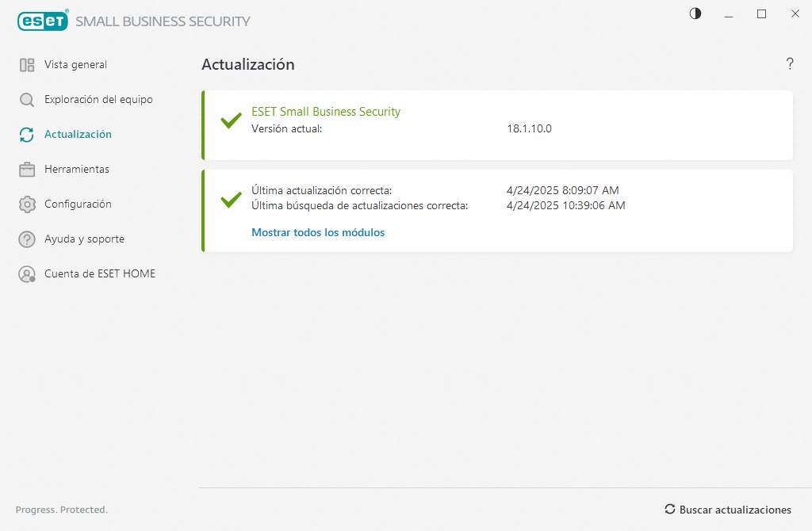Select the Ayuda y soporte question icon
This screenshot has height=531, width=812.
pos(26,239)
